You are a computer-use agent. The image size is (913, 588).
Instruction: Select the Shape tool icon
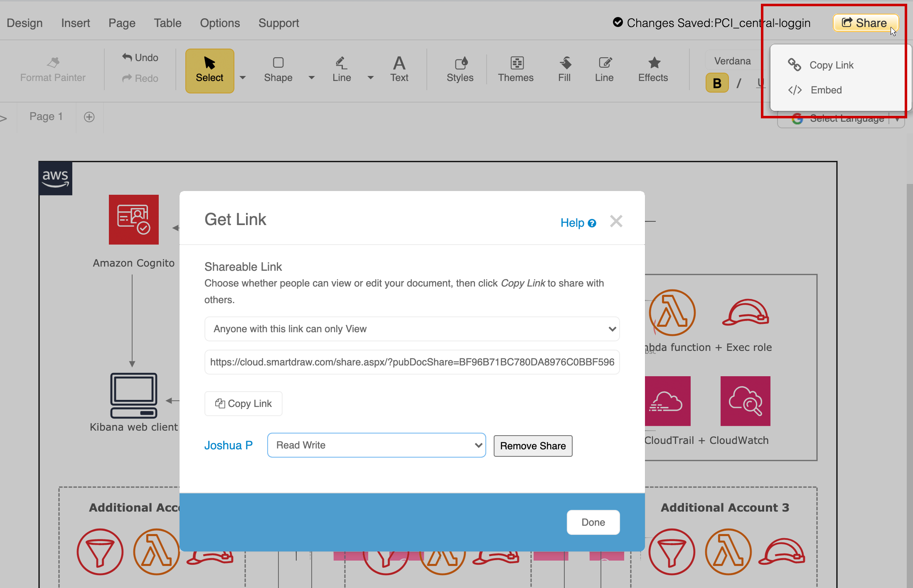click(278, 63)
